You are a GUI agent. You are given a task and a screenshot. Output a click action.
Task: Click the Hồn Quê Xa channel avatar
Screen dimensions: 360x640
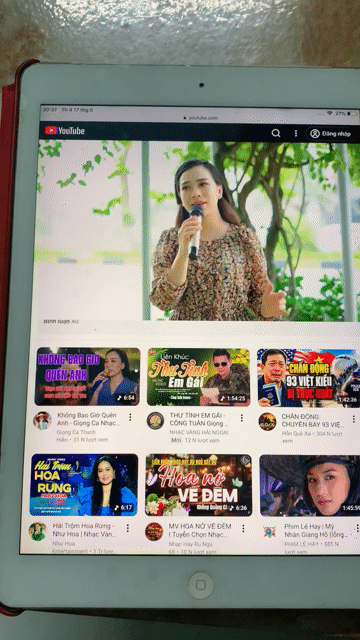[x=267, y=422]
